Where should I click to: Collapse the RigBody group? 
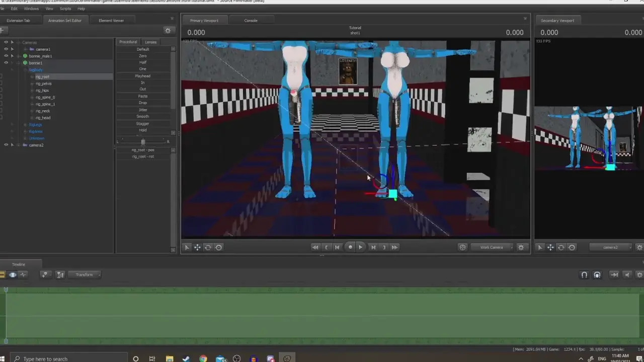25,70
